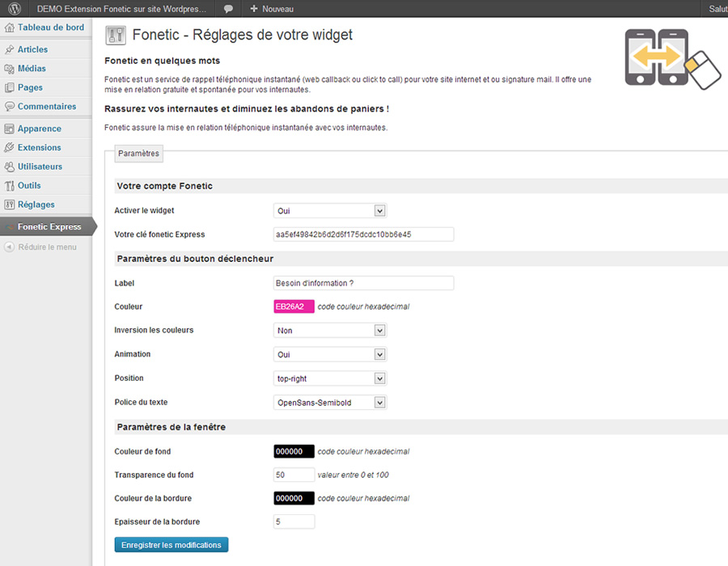Click the settings icon beside the page title
The width and height of the screenshot is (728, 566).
pyautogui.click(x=116, y=36)
